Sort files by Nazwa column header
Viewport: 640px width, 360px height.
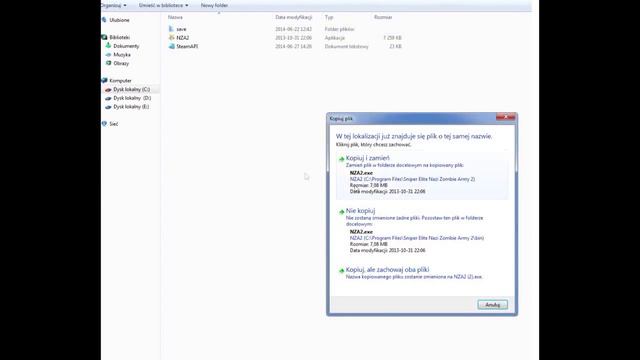[175, 17]
